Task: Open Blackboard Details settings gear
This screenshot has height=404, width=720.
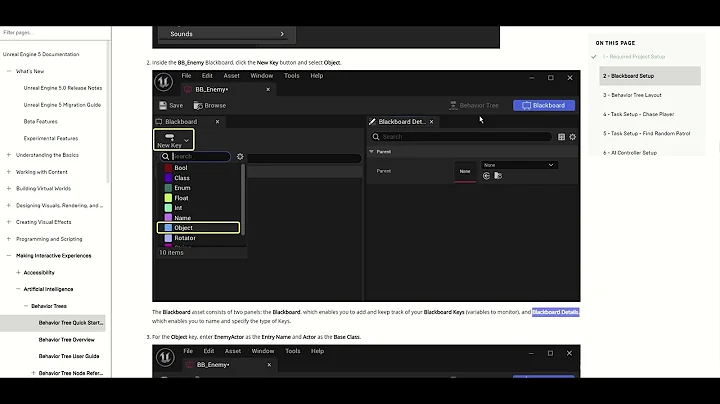Action: pos(572,137)
